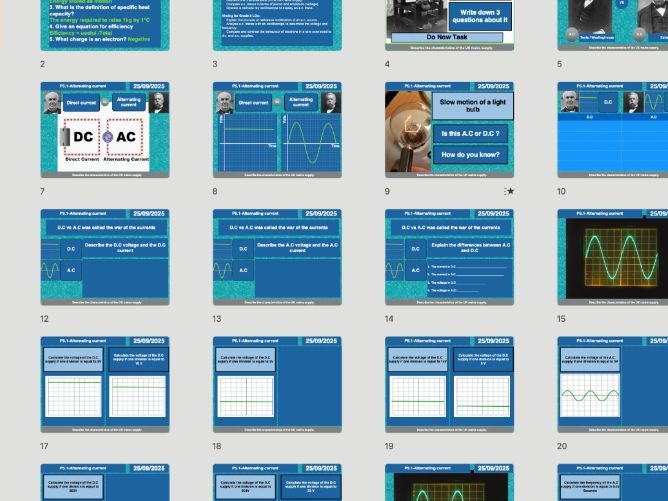Select slide 7 with DC and AC batteries
Screen dimensions: 668x501
coord(105,130)
